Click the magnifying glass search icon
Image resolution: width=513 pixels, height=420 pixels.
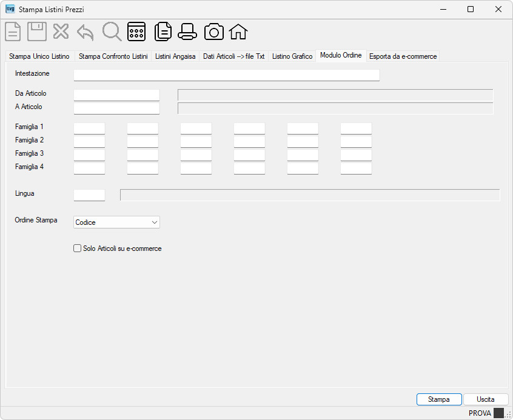pos(112,32)
